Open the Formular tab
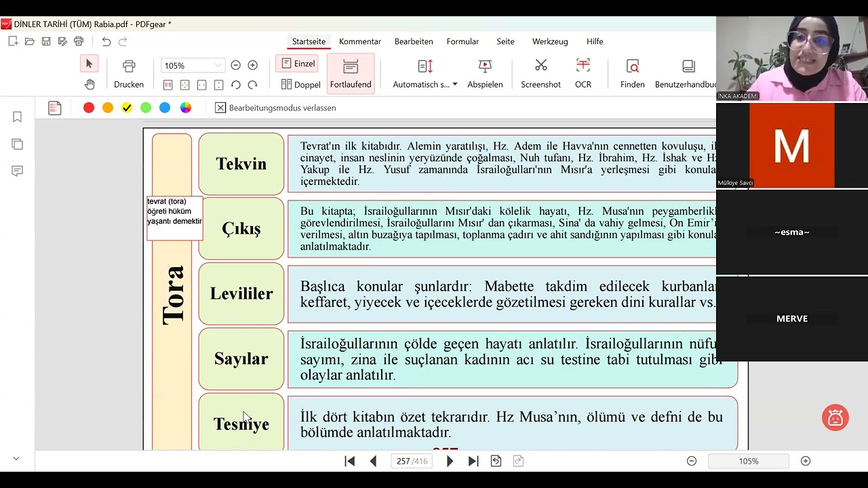 [462, 41]
